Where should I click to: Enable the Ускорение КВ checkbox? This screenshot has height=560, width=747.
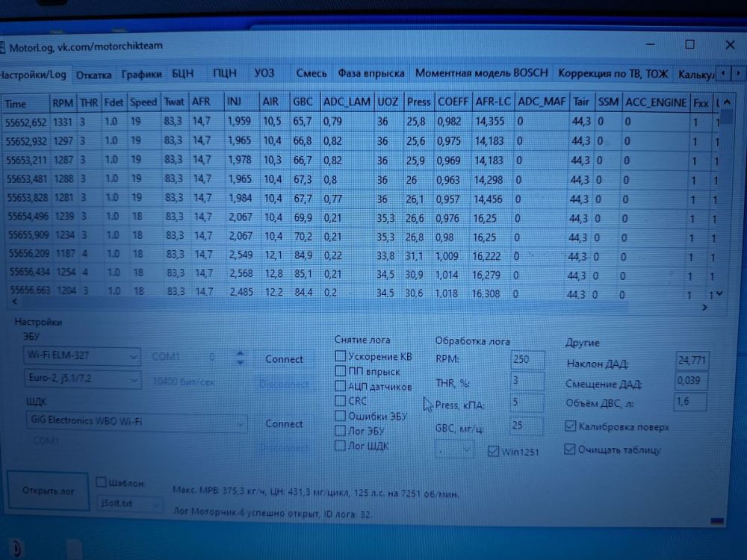340,355
